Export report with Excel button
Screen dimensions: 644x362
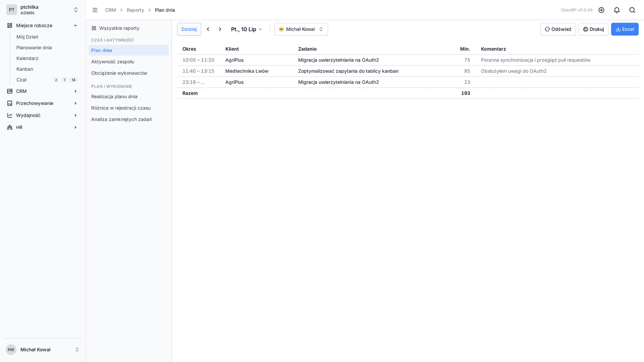click(625, 29)
